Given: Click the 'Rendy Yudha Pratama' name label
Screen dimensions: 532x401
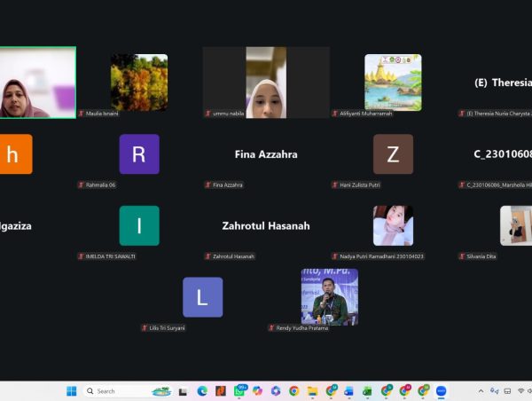Looking at the screenshot, I should [302, 328].
